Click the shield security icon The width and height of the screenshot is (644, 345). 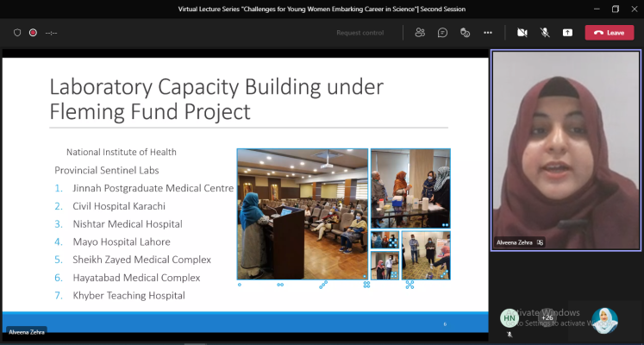coord(17,33)
